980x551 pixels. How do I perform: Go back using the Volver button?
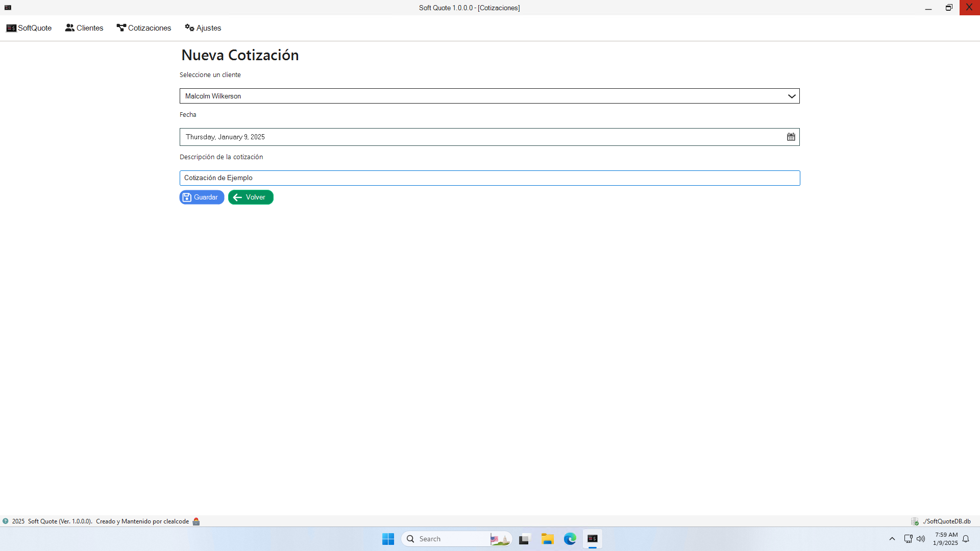(x=251, y=197)
